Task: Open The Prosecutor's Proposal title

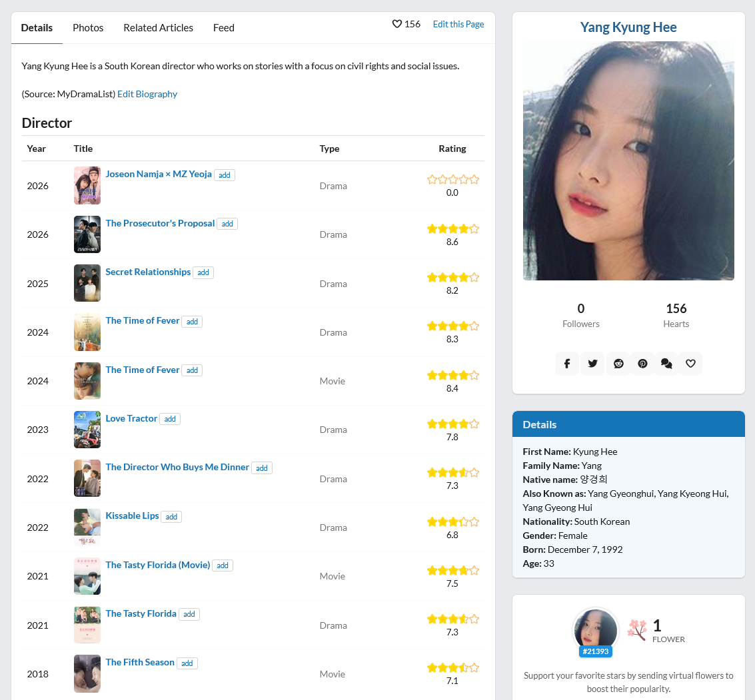Action: click(160, 223)
